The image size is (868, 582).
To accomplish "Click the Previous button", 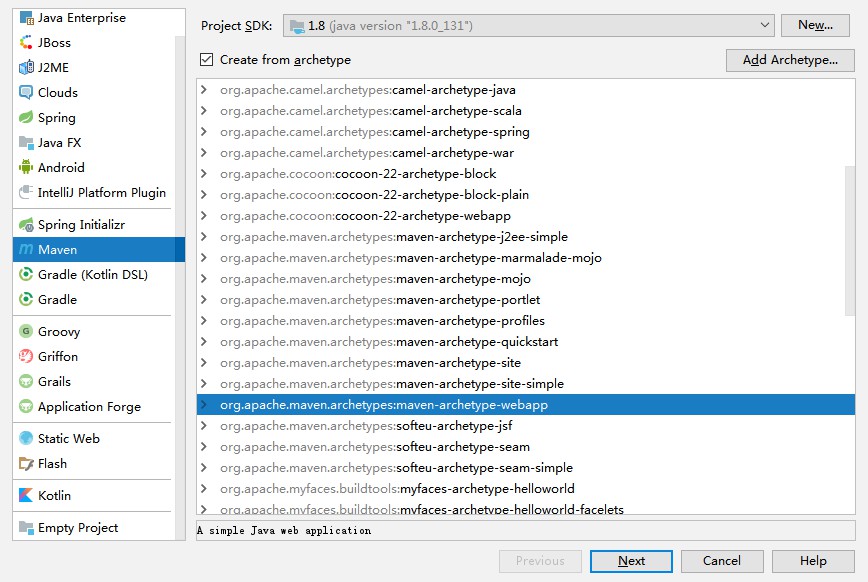I will (540, 561).
